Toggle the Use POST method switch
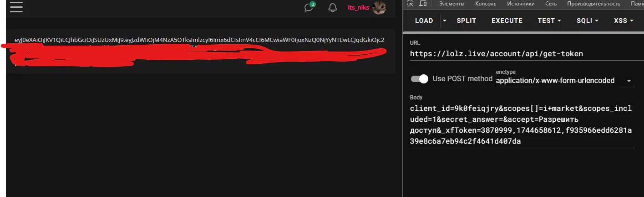 click(x=420, y=78)
